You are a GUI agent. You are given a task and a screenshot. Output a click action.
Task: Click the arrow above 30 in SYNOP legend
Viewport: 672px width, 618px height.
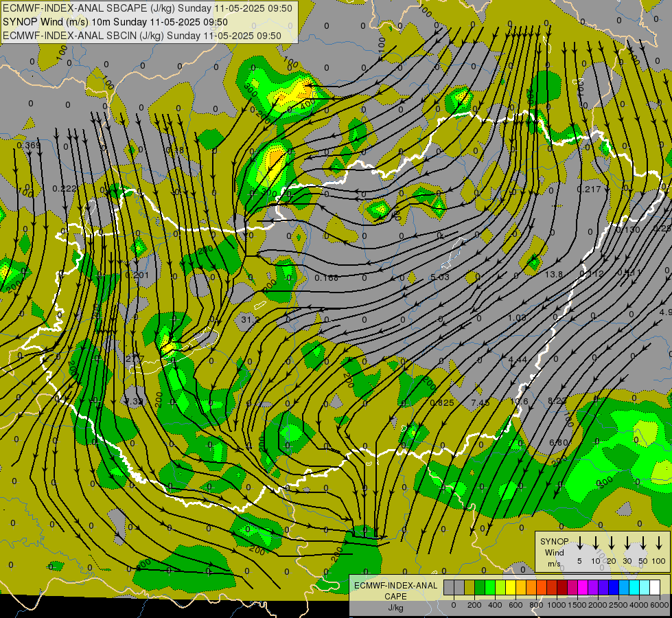[627, 543]
